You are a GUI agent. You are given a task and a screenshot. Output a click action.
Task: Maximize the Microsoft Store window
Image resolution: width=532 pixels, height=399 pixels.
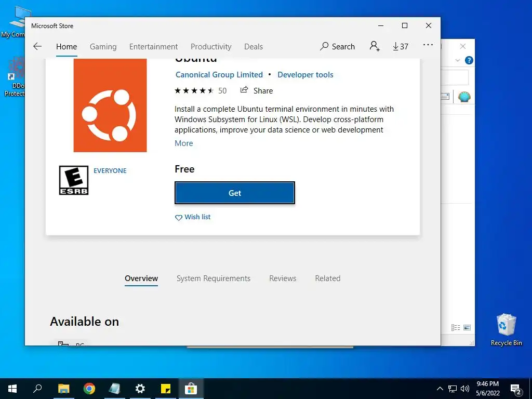(x=404, y=25)
